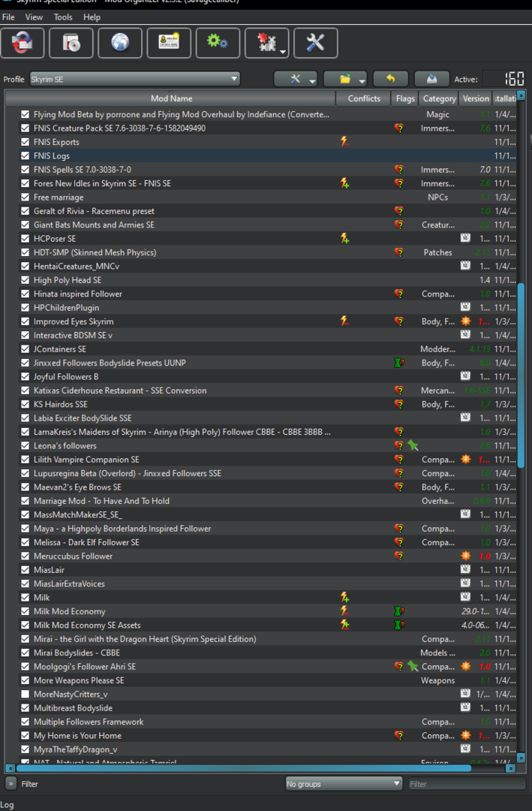The height and width of the screenshot is (811, 532).
Task: Toggle the JContainers SE checkbox
Action: coord(25,348)
